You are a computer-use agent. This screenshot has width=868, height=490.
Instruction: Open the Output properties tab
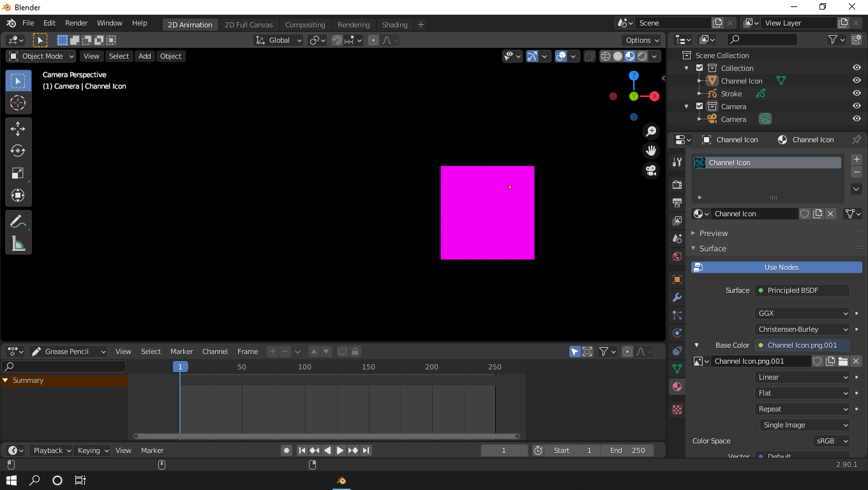pyautogui.click(x=677, y=203)
